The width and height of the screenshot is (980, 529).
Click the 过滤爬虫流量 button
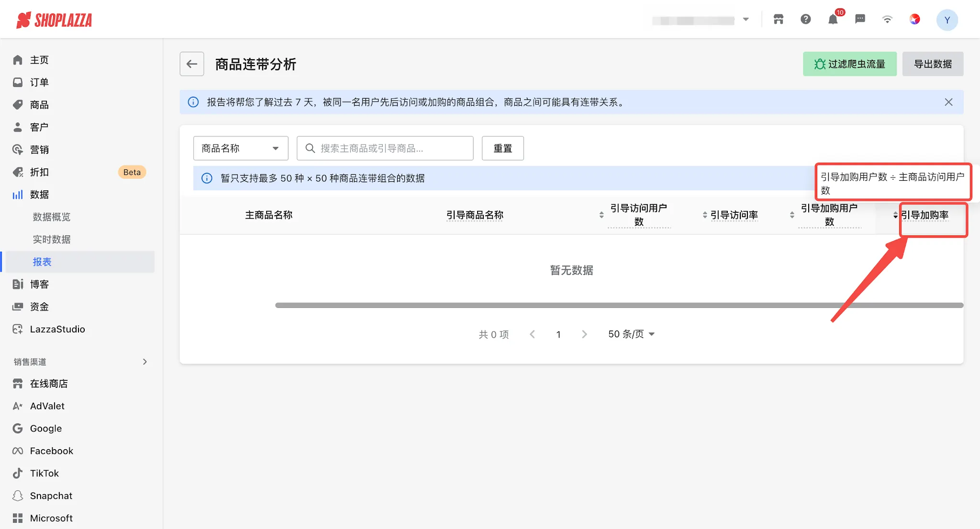pyautogui.click(x=850, y=64)
